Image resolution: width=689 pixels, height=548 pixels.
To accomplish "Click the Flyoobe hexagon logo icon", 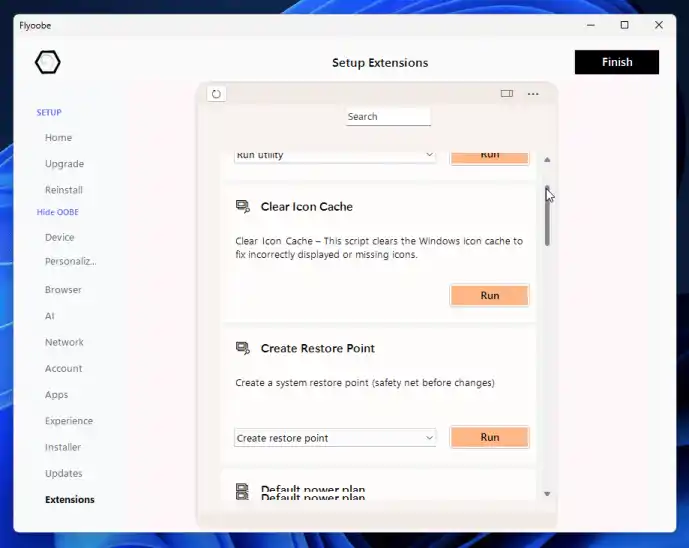I will coord(47,63).
